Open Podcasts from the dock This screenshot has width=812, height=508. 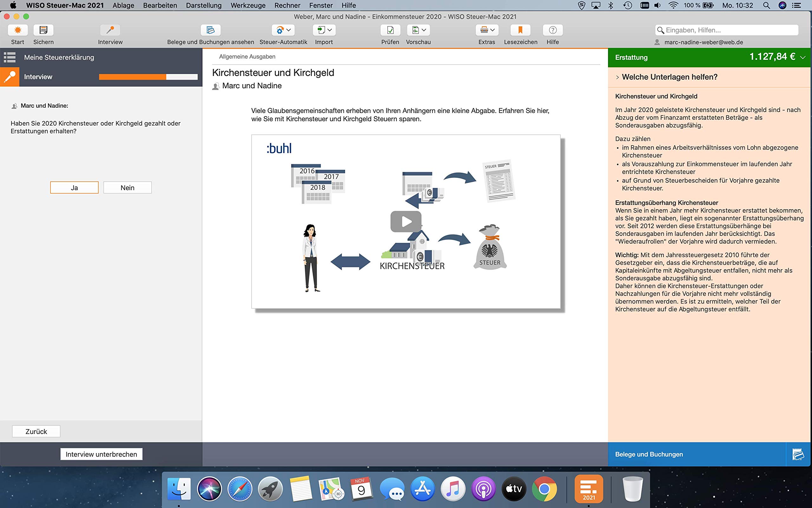(483, 489)
